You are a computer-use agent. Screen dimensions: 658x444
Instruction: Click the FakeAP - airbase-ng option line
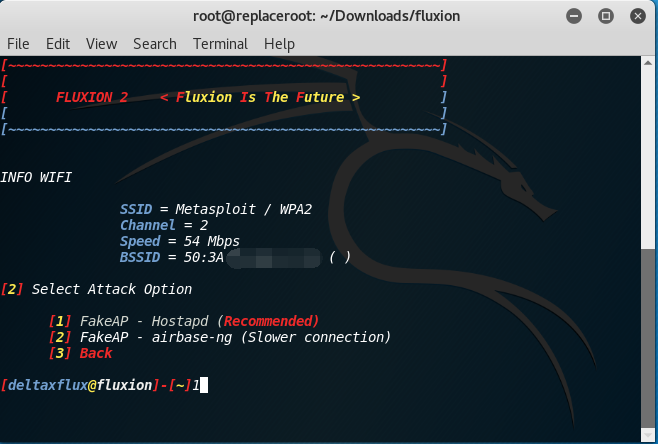(219, 337)
